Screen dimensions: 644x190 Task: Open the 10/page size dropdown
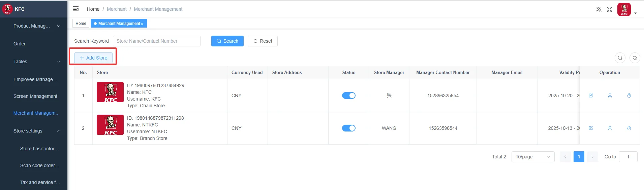pos(533,157)
